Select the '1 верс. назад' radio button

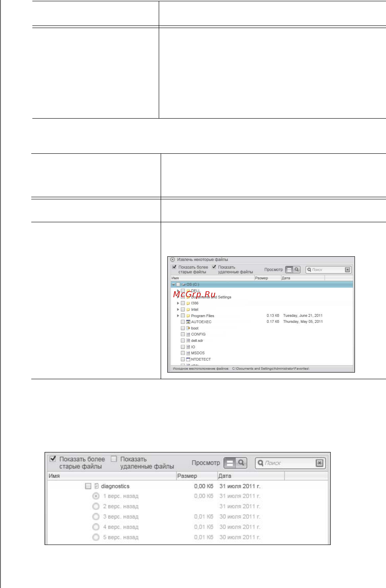(x=96, y=496)
